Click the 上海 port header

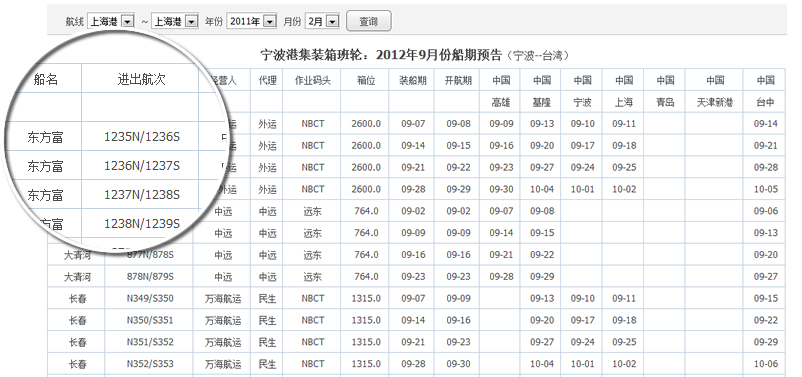pyautogui.click(x=624, y=102)
